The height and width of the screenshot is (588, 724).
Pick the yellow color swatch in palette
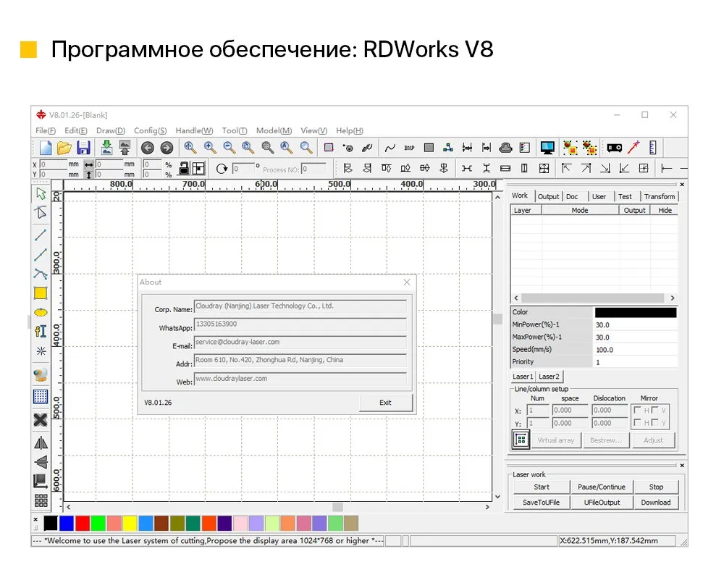pyautogui.click(x=130, y=524)
